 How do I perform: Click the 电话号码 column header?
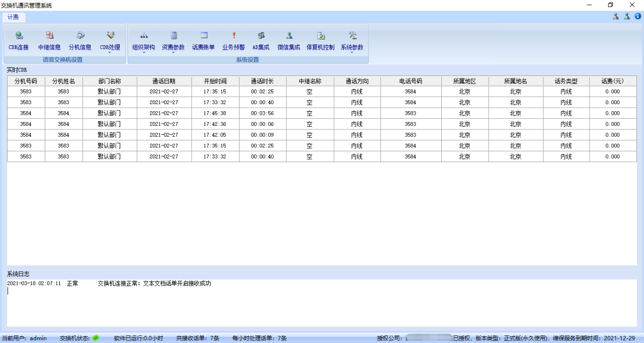411,81
